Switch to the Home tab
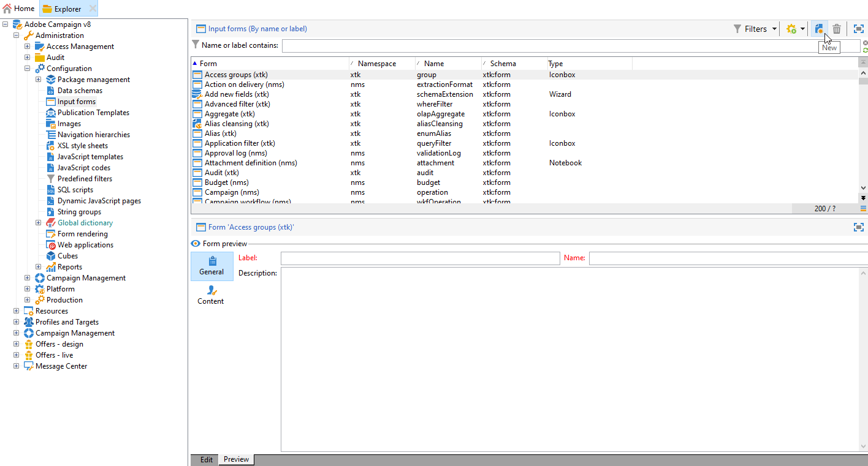The image size is (868, 466). (x=19, y=9)
